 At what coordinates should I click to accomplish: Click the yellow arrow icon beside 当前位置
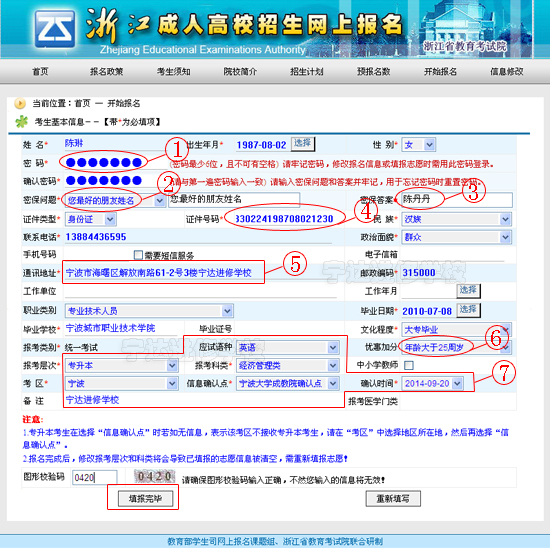20,103
